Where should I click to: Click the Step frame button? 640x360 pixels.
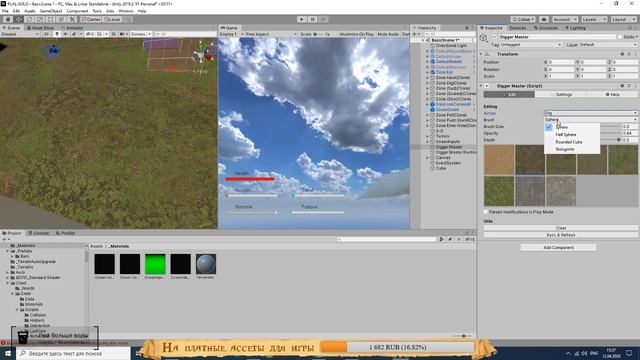(323, 19)
